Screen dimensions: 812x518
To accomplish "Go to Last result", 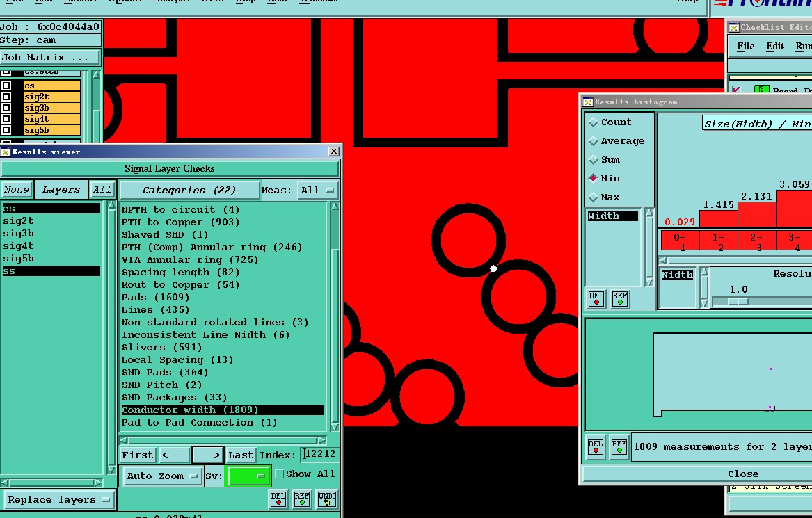I will pos(241,455).
